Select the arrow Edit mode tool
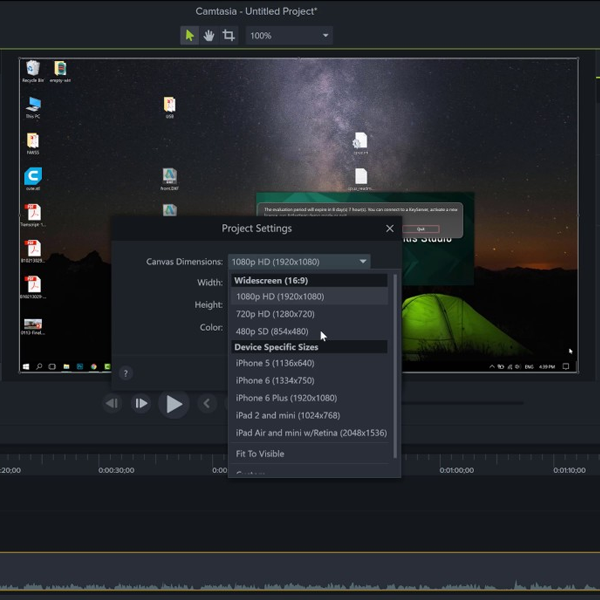Image resolution: width=600 pixels, height=600 pixels. (x=189, y=35)
